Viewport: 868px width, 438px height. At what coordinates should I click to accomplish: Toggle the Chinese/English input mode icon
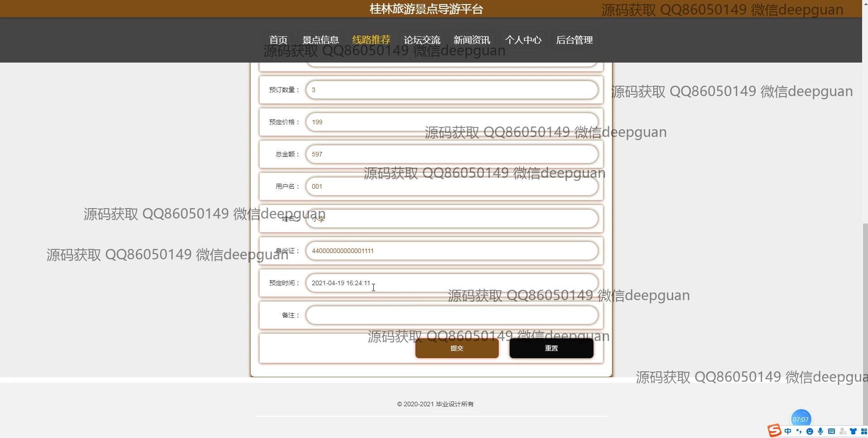788,431
